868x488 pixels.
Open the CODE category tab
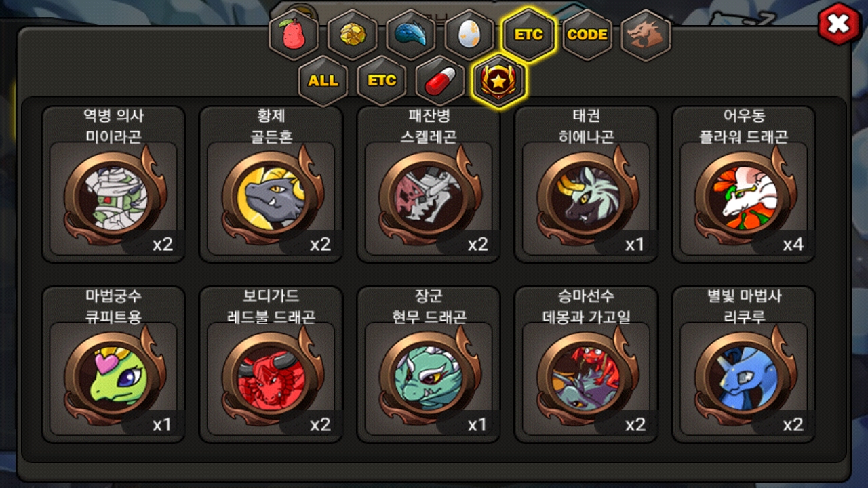click(587, 35)
